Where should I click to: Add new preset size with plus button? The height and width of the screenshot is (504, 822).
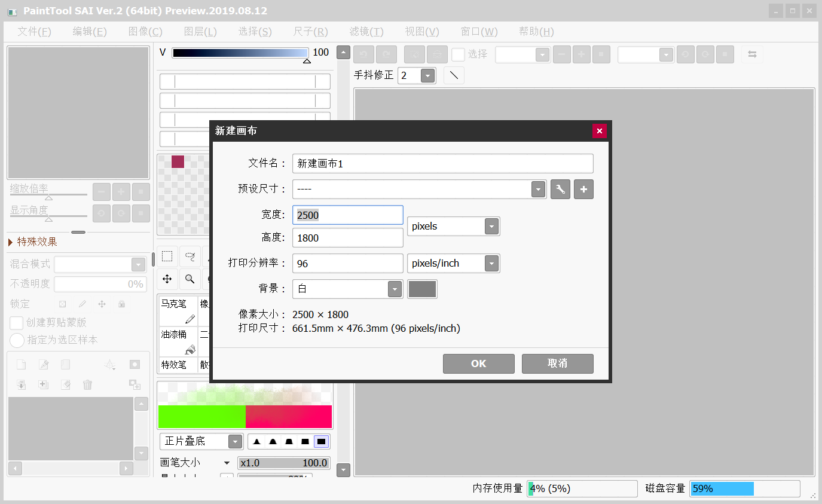pos(584,190)
